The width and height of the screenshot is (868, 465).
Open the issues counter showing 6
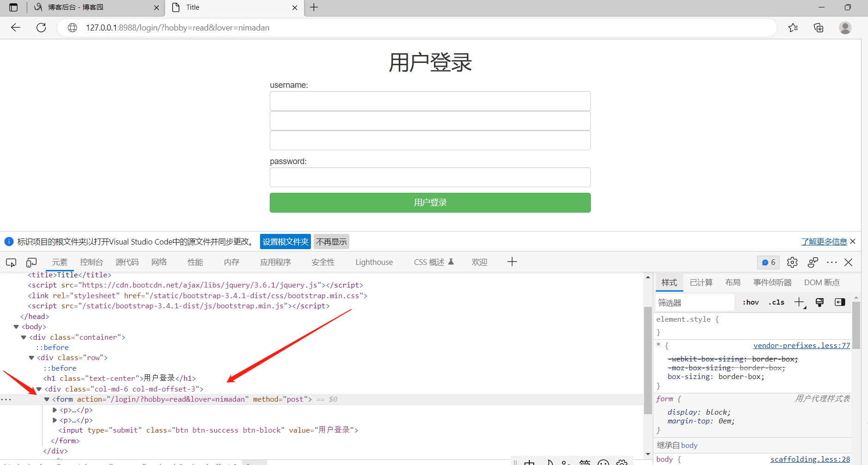(769, 263)
